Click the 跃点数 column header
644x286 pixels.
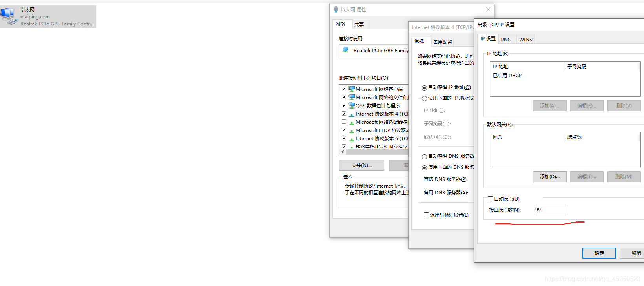(602, 137)
